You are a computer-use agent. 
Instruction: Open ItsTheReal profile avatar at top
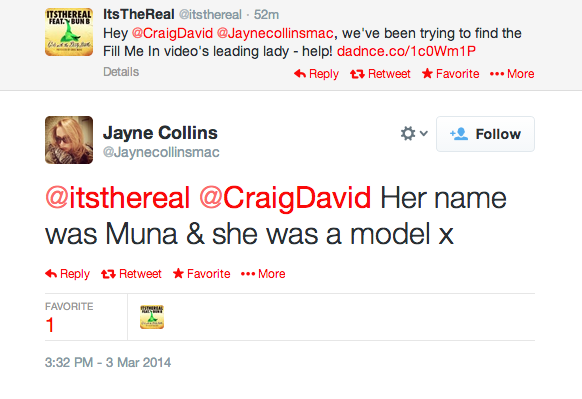69,32
